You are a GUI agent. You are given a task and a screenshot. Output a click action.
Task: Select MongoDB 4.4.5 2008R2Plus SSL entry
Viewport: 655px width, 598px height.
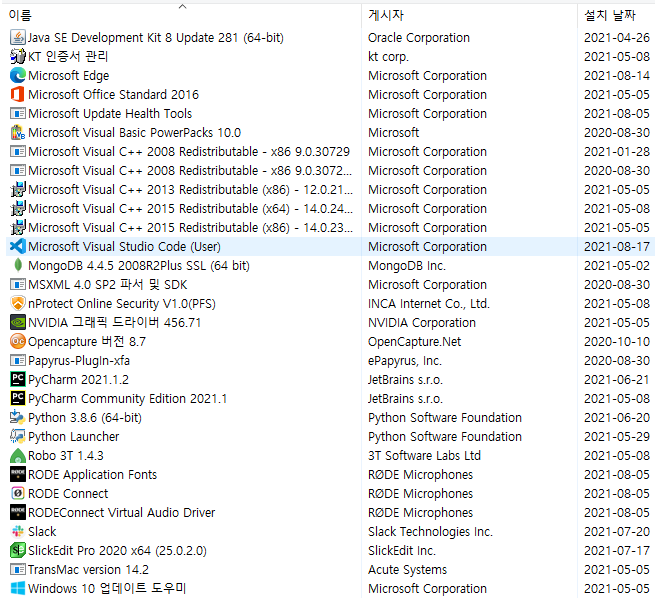pyautogui.click(x=139, y=266)
